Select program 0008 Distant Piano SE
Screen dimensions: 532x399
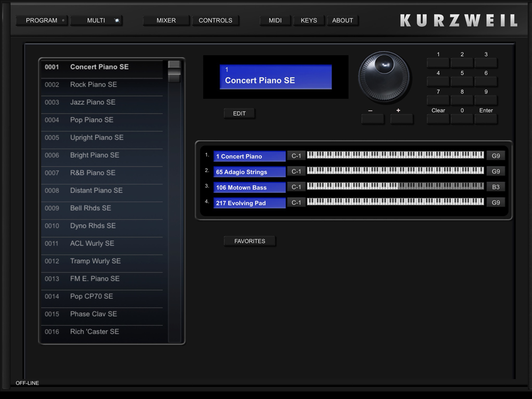coord(102,193)
